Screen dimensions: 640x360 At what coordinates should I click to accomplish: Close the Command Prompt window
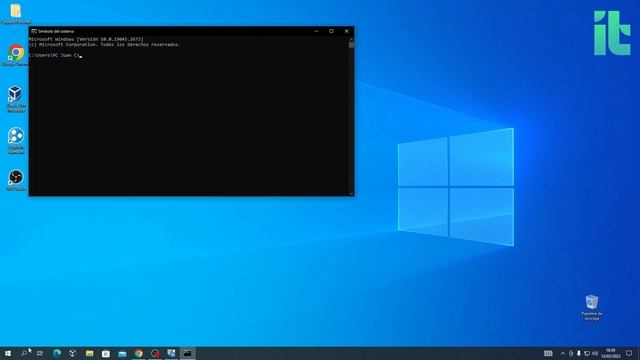coord(347,31)
